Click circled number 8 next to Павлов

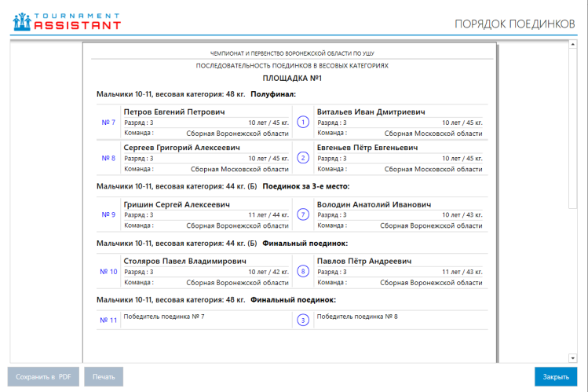click(303, 272)
